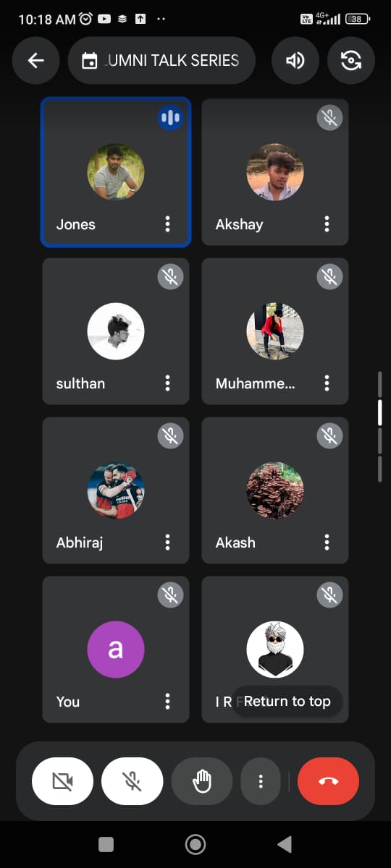This screenshot has width=391, height=868.
Task: Open three-dot menu for Akash
Action: click(x=327, y=542)
